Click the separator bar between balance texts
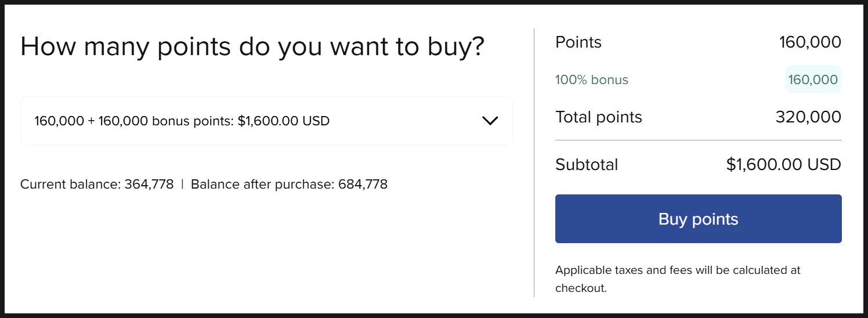 182,185
